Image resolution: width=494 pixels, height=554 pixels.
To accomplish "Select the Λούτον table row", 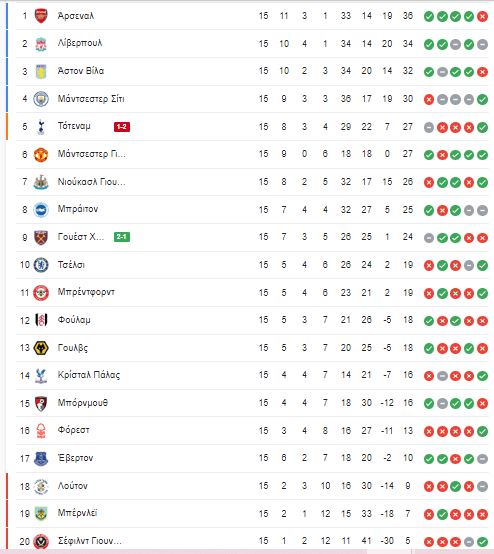I will pyautogui.click(x=247, y=486).
